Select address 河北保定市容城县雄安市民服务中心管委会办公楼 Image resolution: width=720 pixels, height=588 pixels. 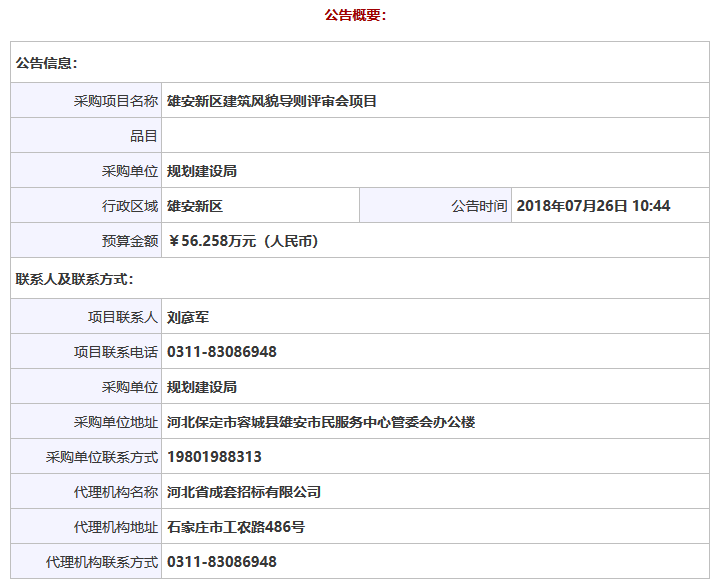321,422
